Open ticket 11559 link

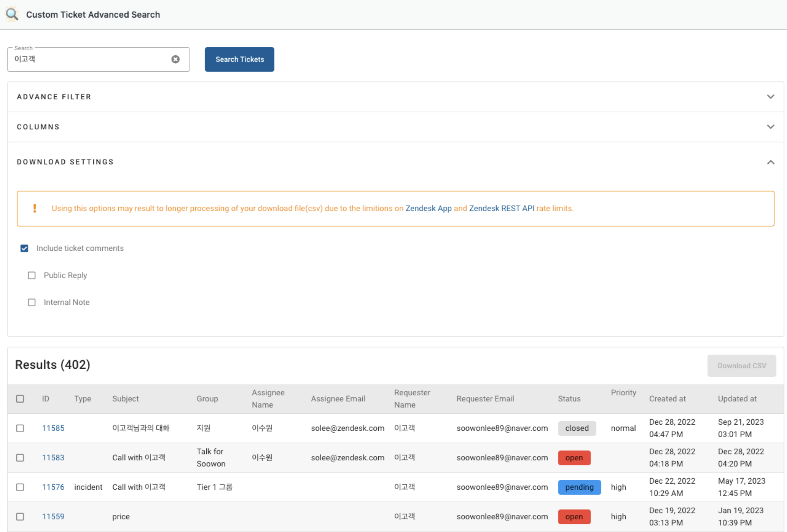[53, 516]
